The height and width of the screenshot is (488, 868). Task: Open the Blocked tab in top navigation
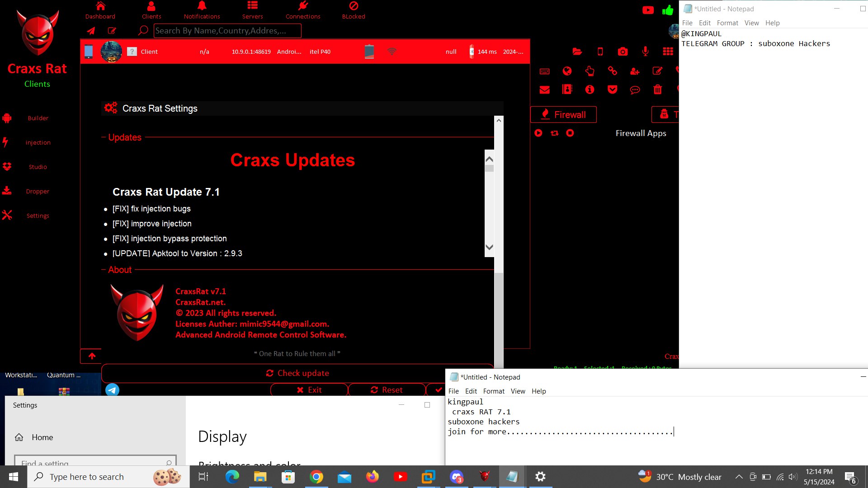(x=354, y=10)
